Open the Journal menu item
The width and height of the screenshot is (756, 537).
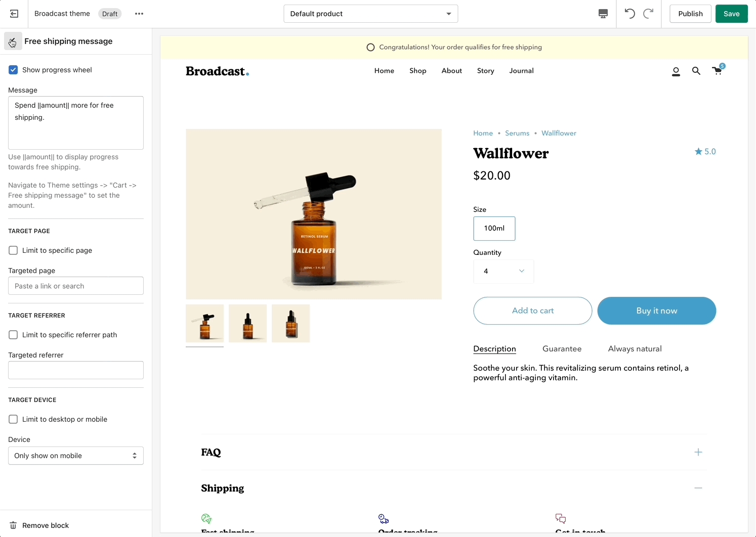point(521,71)
